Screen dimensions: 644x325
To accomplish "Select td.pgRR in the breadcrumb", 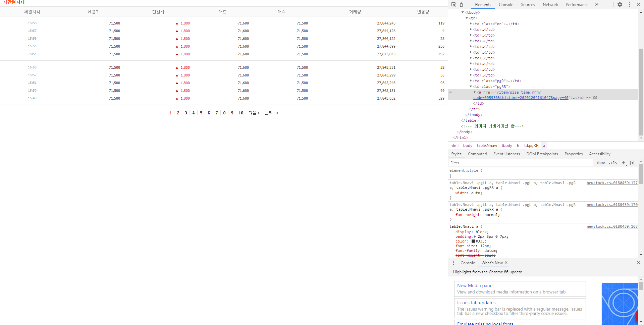I will point(531,146).
